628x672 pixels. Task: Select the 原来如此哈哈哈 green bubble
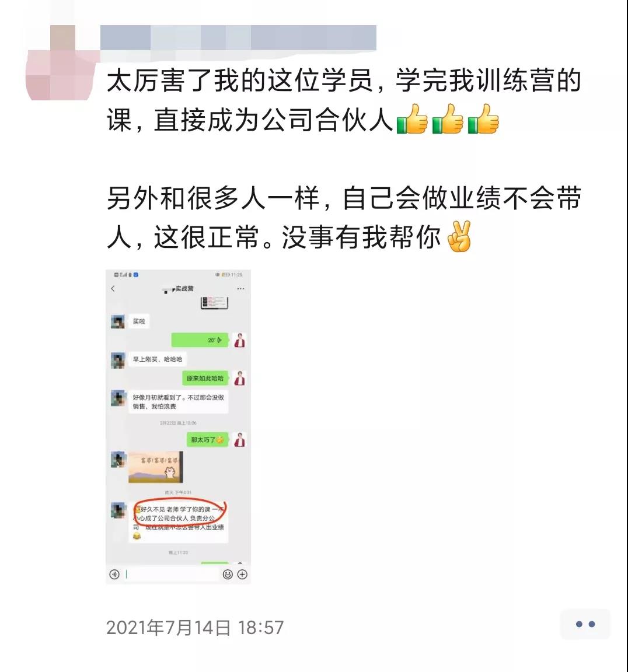pos(205,378)
